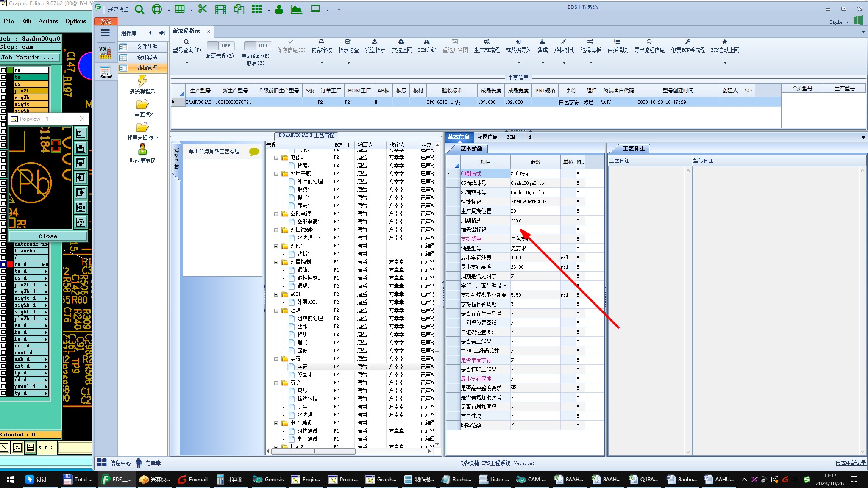This screenshot has width=868, height=488.
Task: Click the 发送指示 upload icon
Action: (x=375, y=42)
